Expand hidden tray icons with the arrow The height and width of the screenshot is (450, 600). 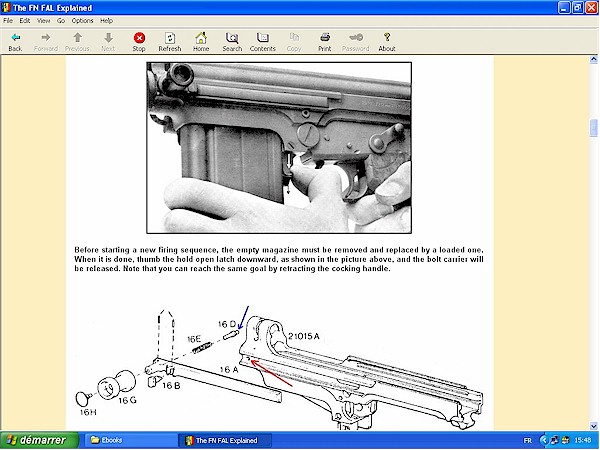pos(543,440)
